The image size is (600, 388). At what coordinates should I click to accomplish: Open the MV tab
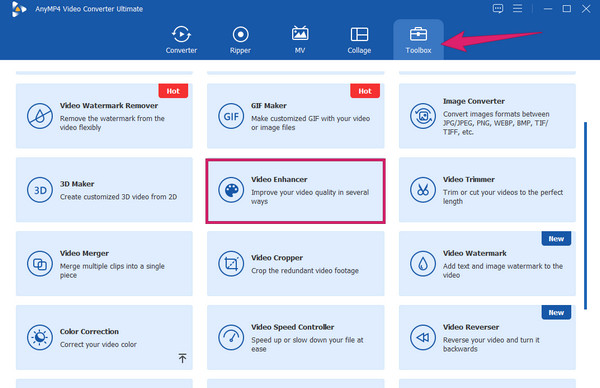click(x=300, y=40)
